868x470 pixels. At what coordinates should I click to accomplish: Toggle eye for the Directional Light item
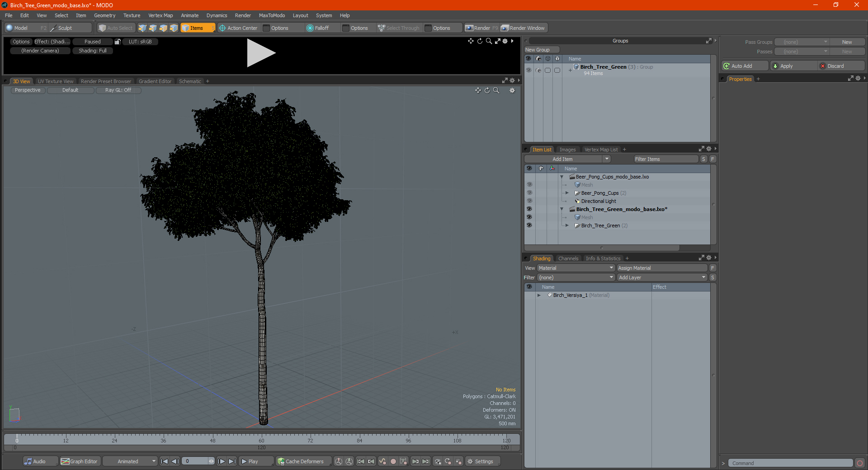529,201
